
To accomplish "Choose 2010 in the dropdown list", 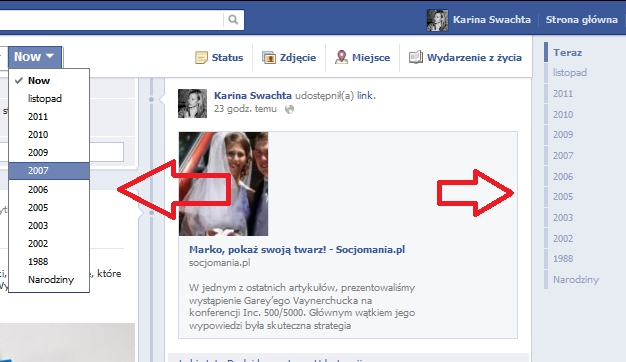I will 49,135.
